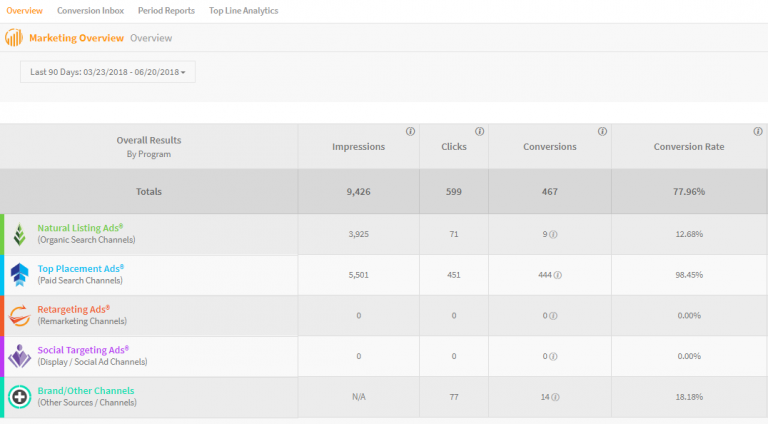Click info icon above Conversions column

[602, 132]
